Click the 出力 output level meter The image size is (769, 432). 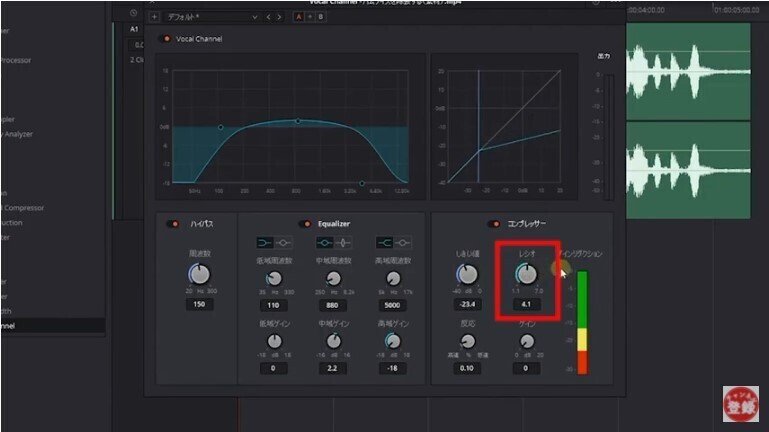tap(608, 137)
